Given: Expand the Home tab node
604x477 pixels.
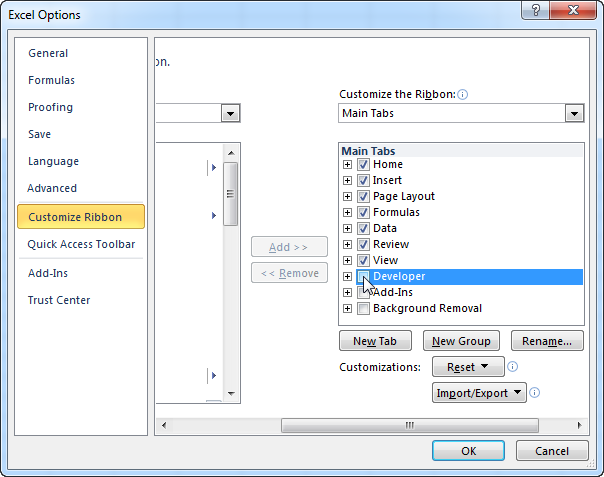Looking at the screenshot, I should click(x=347, y=165).
